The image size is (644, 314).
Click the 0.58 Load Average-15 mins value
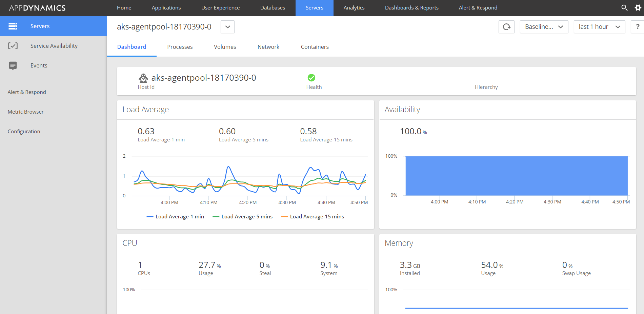point(308,131)
